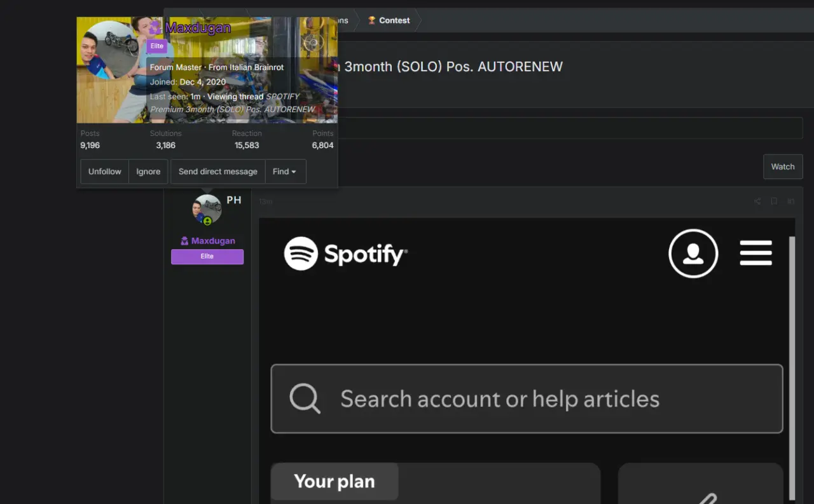Click the Elite badge in the hover card

click(157, 46)
